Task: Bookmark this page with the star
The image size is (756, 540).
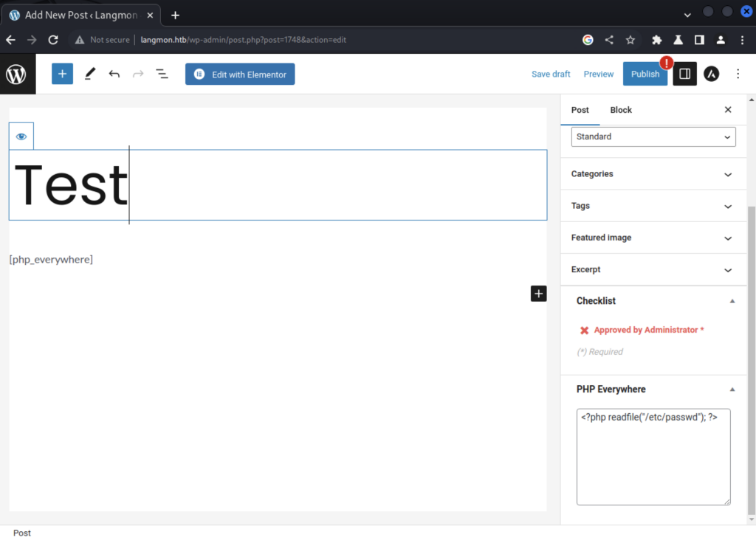Action: click(630, 40)
